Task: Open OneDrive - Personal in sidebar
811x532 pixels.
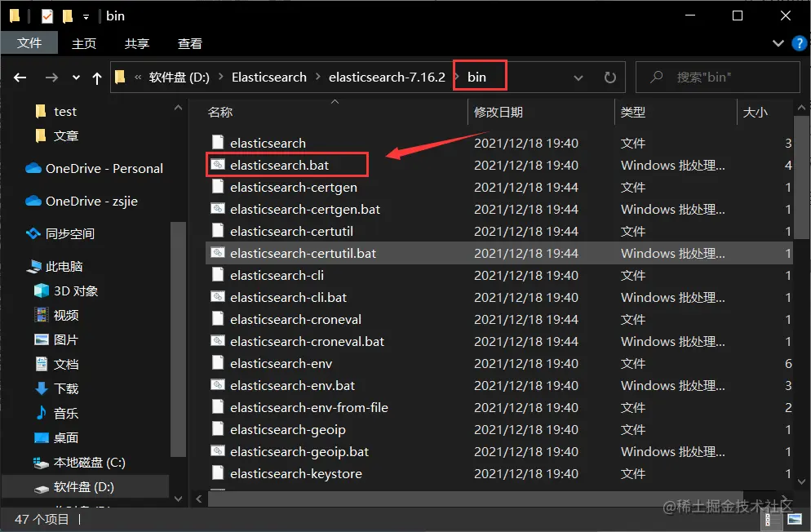Action: pos(104,169)
